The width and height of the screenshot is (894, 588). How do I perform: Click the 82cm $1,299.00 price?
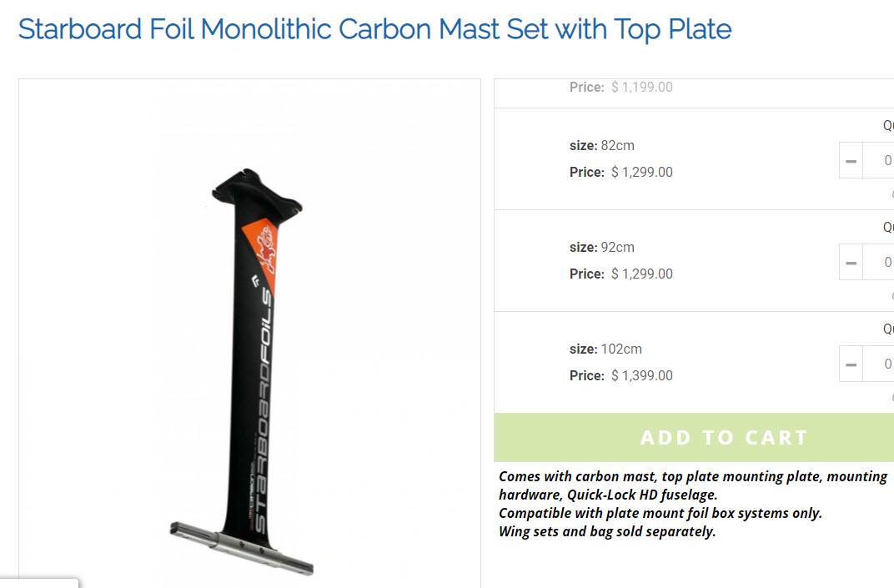(641, 172)
